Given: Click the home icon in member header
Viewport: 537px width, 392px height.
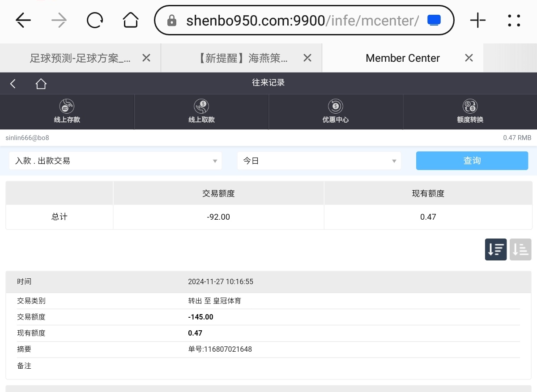Looking at the screenshot, I should pyautogui.click(x=41, y=84).
